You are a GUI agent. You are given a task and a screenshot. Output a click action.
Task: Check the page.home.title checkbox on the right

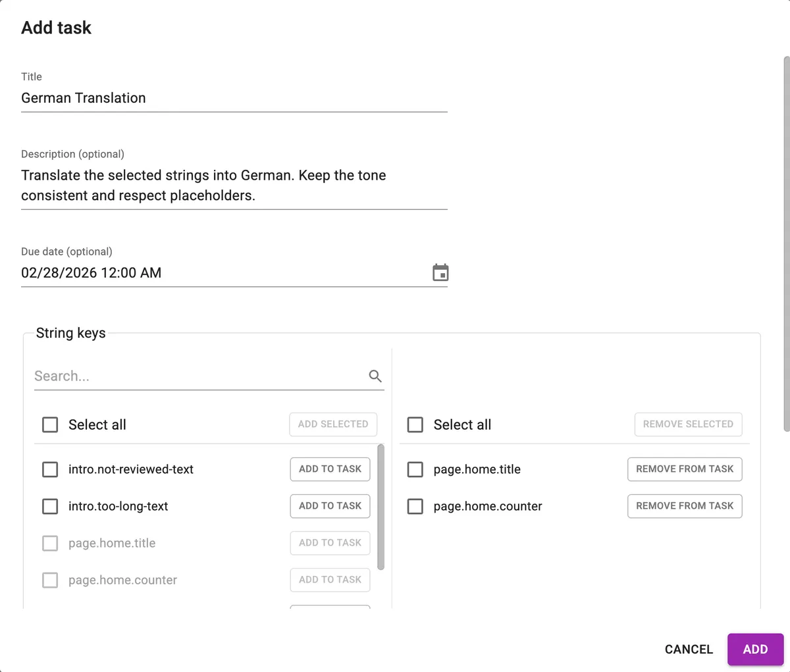[415, 469]
